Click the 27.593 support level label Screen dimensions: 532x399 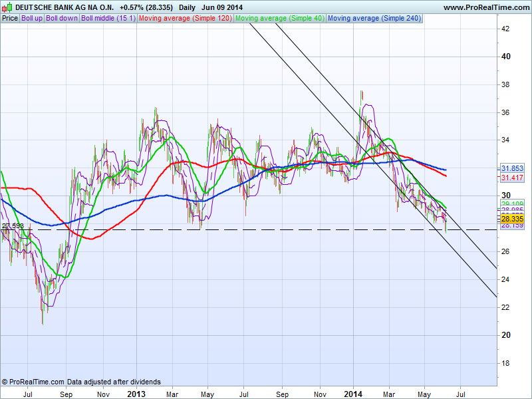tap(13, 225)
